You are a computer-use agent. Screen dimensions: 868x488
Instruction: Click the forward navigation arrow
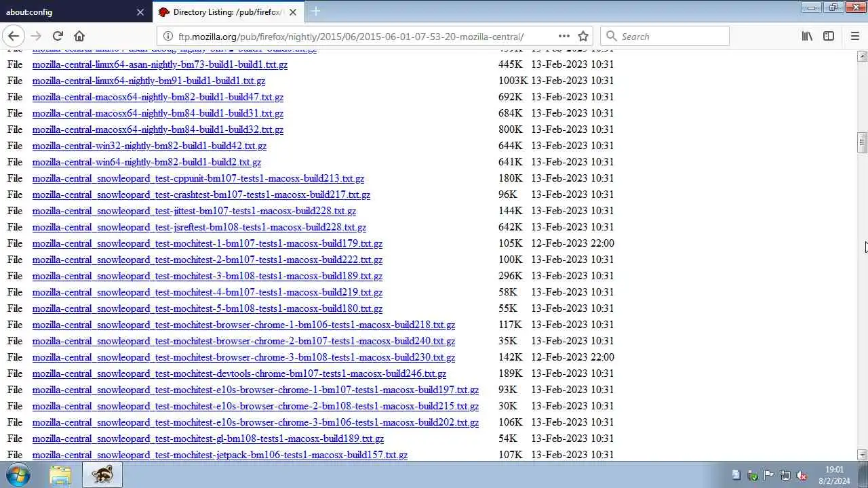36,36
